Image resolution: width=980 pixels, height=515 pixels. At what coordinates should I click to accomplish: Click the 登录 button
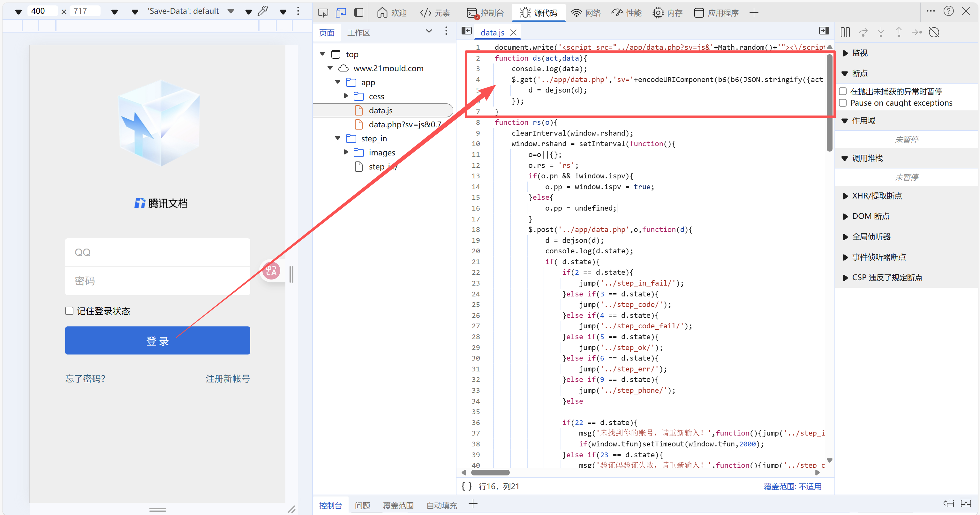(157, 340)
